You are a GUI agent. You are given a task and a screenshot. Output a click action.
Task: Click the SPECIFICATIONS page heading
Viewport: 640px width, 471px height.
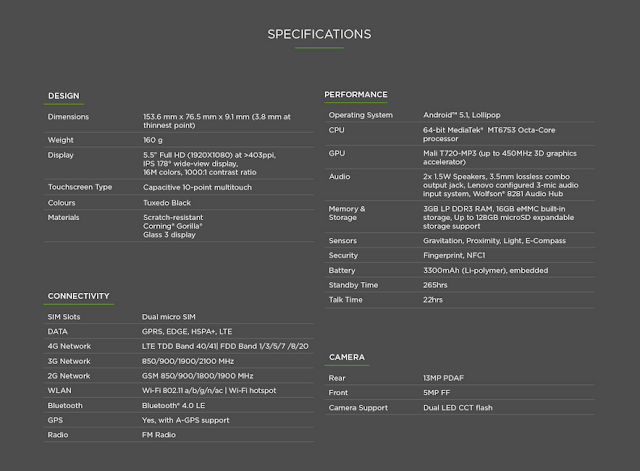pyautogui.click(x=319, y=34)
